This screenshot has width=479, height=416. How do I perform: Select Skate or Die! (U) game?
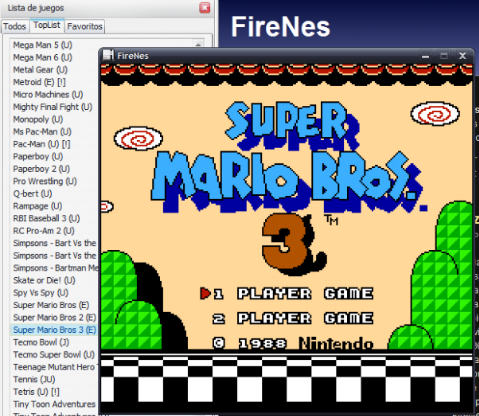44,280
